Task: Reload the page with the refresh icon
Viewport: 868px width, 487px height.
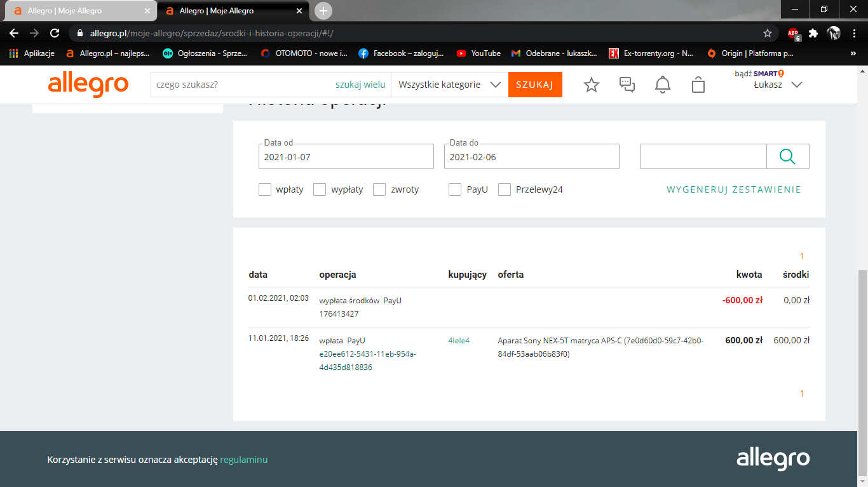Action: point(55,33)
